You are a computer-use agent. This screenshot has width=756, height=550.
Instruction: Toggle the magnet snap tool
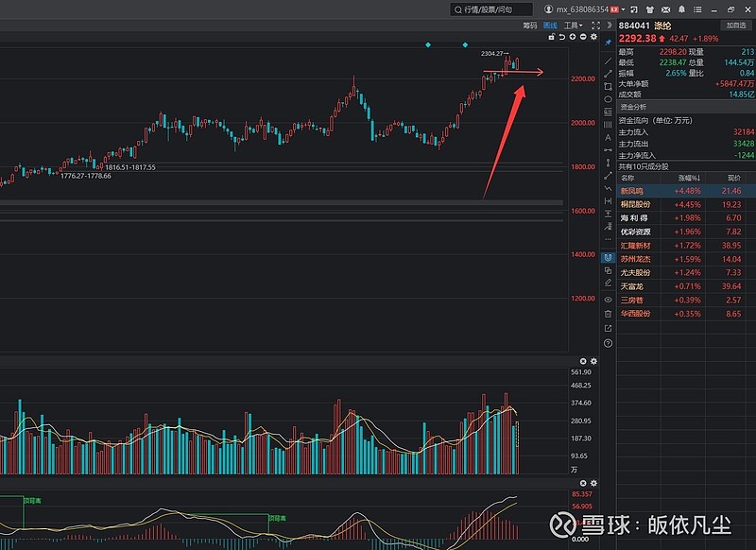tap(607, 257)
